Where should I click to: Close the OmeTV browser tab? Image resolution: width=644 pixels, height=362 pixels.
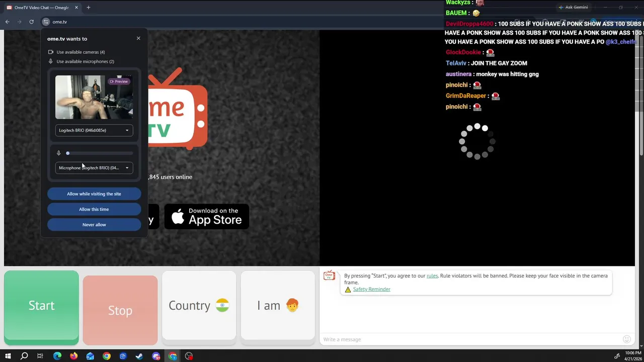click(76, 8)
